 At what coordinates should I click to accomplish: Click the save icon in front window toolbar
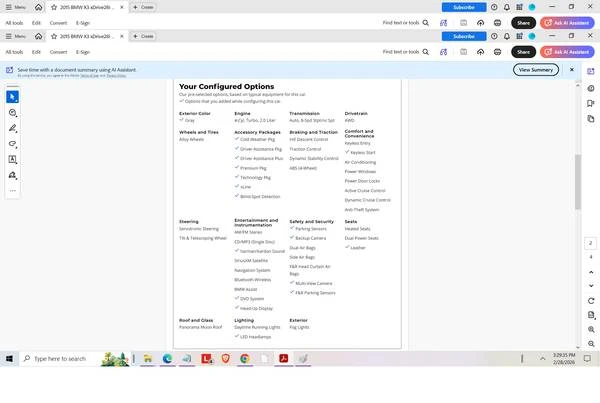463,52
